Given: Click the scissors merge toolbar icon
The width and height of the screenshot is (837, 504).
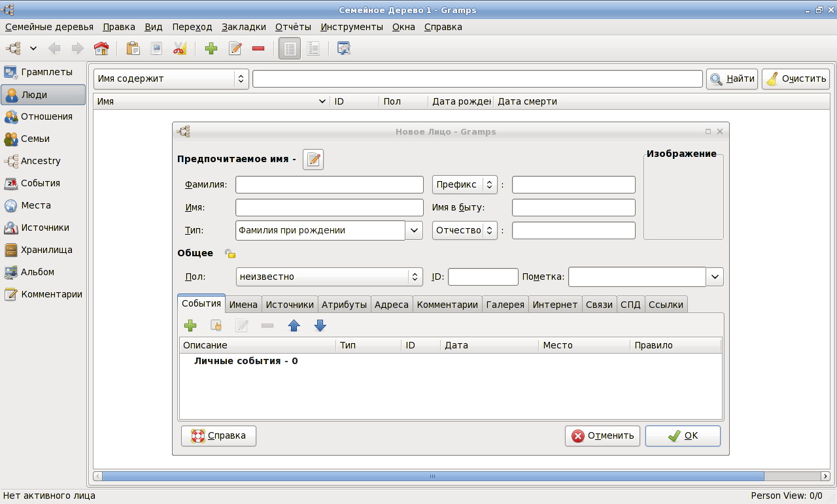Looking at the screenshot, I should [179, 48].
